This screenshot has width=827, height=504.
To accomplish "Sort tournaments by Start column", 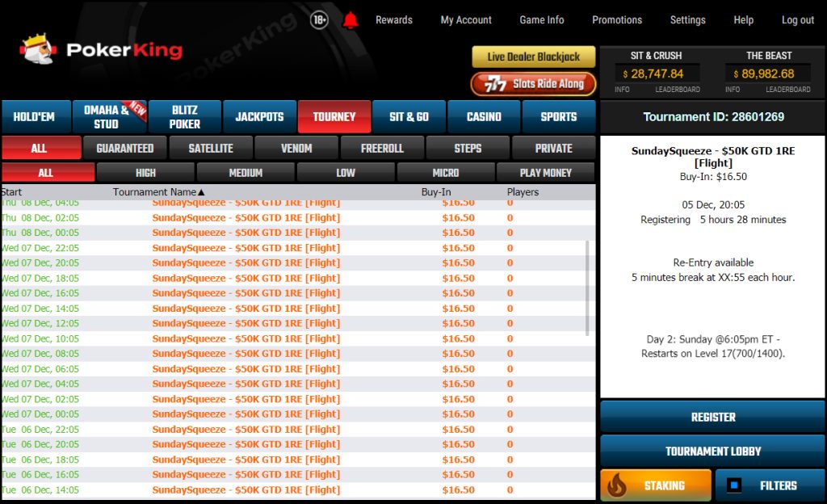I will point(11,192).
